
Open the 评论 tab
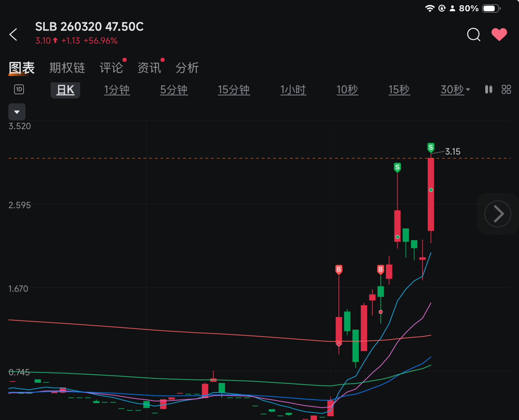click(x=111, y=68)
